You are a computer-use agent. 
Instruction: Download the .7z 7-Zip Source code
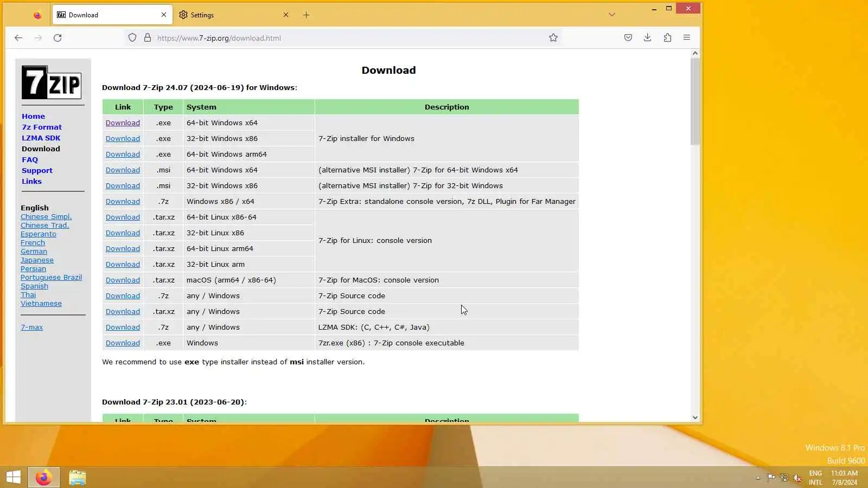click(123, 296)
